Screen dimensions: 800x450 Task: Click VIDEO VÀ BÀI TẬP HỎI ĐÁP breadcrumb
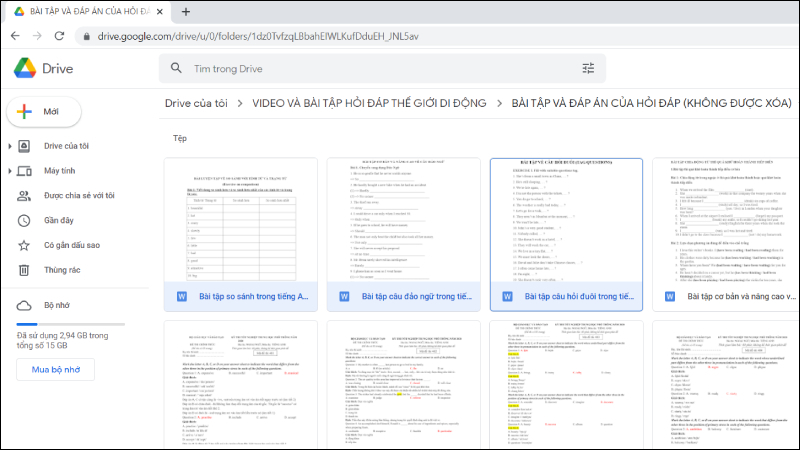pyautogui.click(x=369, y=103)
